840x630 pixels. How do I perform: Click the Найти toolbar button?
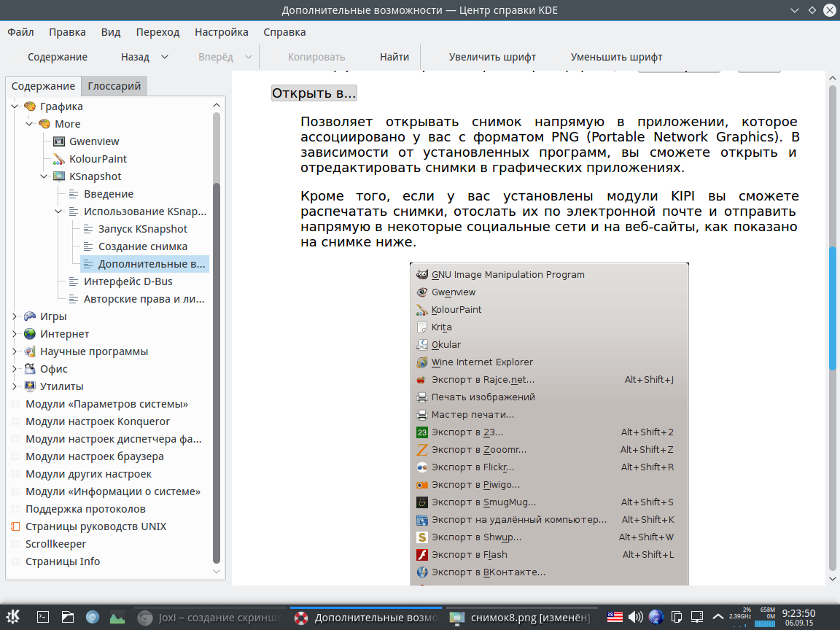point(394,57)
